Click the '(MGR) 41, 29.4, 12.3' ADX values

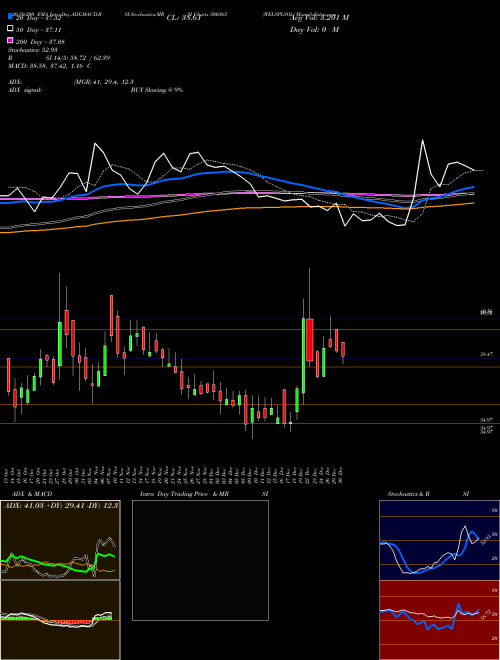pyautogui.click(x=104, y=82)
